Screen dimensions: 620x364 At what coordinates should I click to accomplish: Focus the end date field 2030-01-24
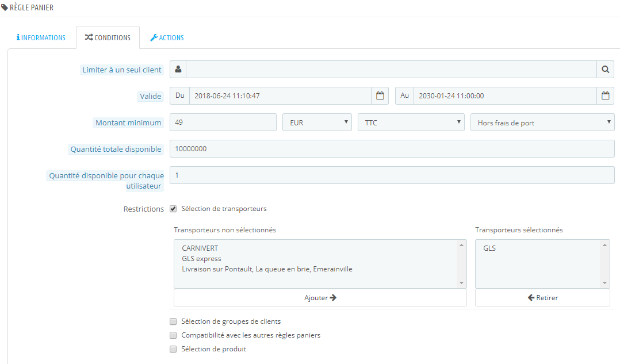coord(505,95)
